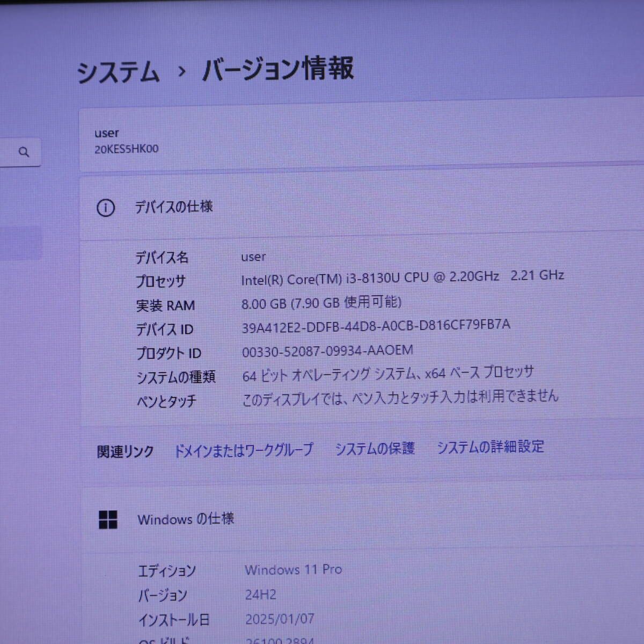
Task: Click the デバイス ID label
Action: pyautogui.click(x=164, y=330)
